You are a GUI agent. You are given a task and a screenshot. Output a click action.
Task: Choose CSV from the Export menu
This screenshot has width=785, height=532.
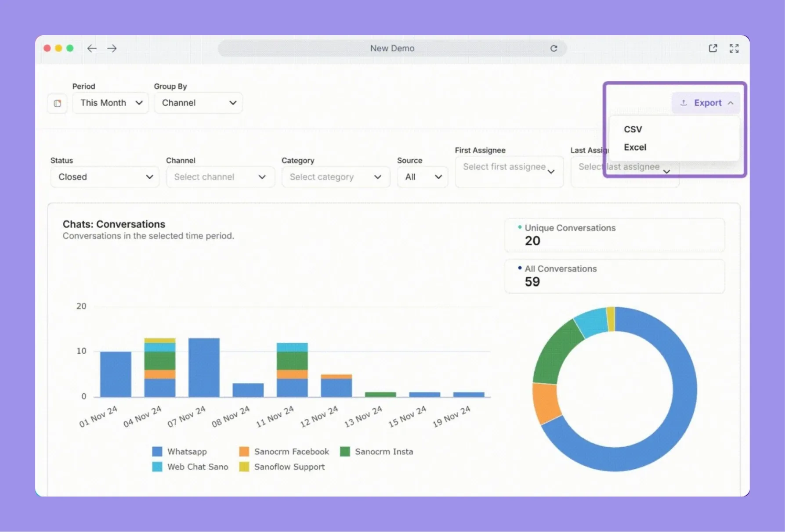[x=633, y=129]
